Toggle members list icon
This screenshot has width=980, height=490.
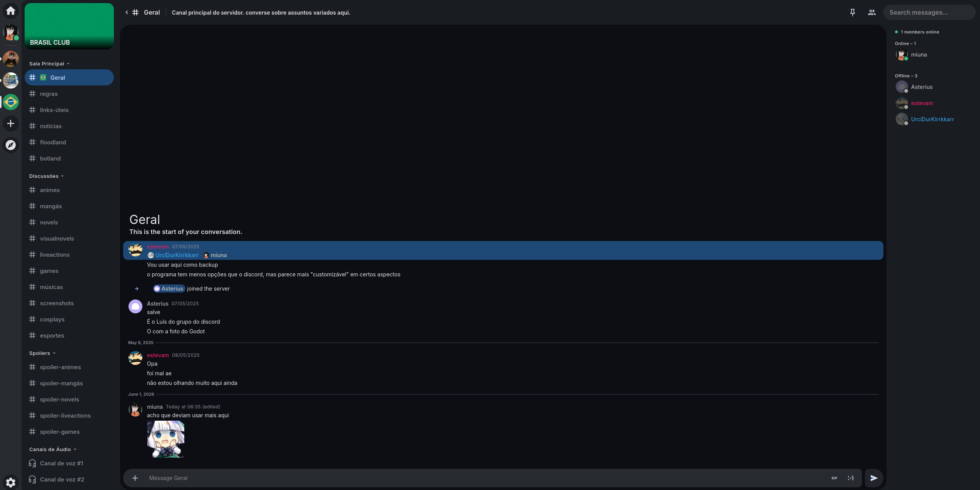pos(872,12)
